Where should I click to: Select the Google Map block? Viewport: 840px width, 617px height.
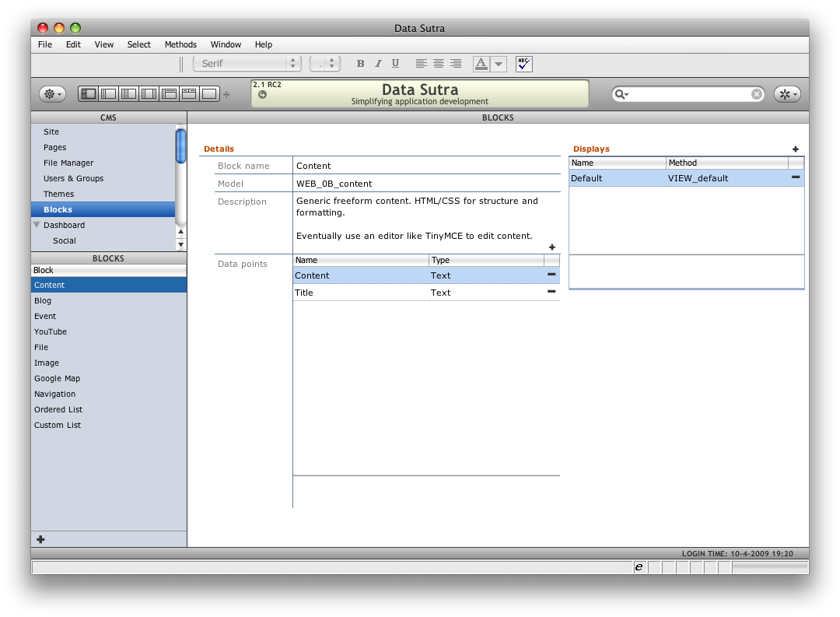[x=109, y=378]
